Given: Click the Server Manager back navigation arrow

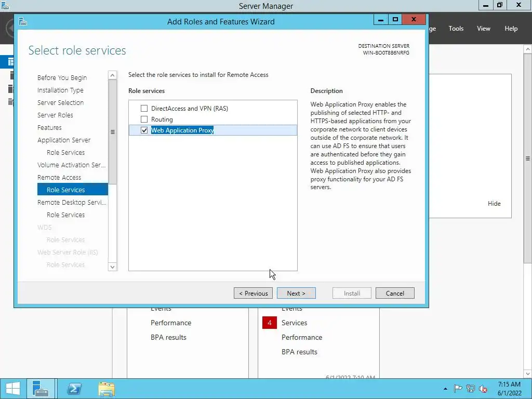Looking at the screenshot, I should click(10, 29).
